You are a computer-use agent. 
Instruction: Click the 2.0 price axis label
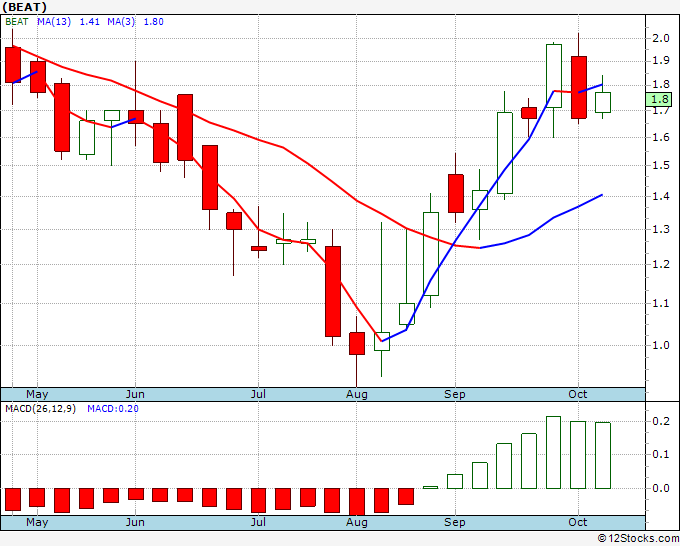click(x=661, y=38)
